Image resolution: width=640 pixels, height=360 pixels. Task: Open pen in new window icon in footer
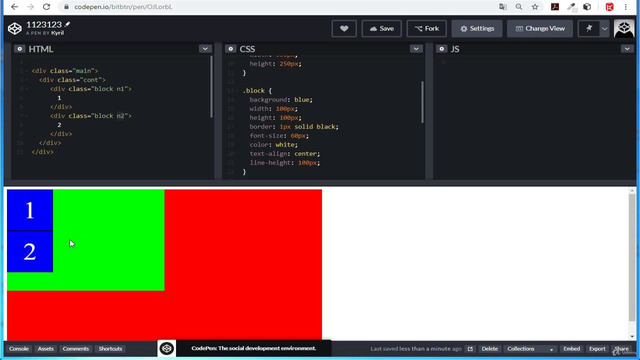click(470, 349)
